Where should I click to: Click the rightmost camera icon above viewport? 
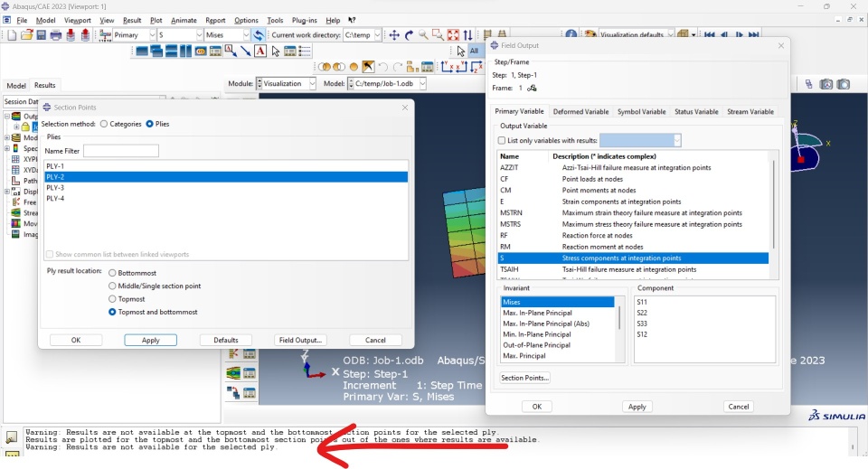click(843, 84)
